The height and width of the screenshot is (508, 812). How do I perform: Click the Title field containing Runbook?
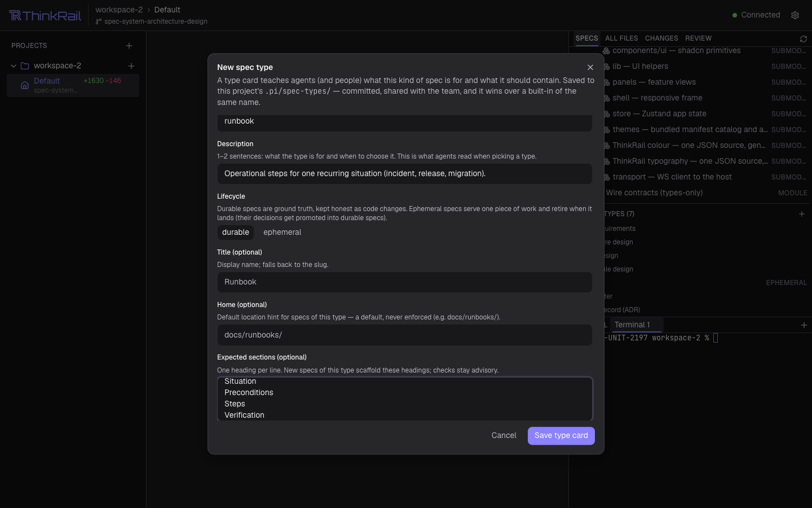coord(405,282)
